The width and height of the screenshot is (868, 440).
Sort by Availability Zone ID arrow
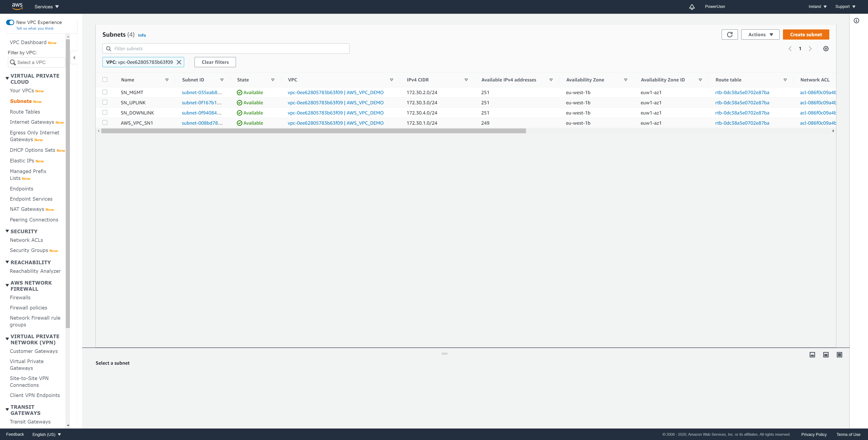click(700, 80)
